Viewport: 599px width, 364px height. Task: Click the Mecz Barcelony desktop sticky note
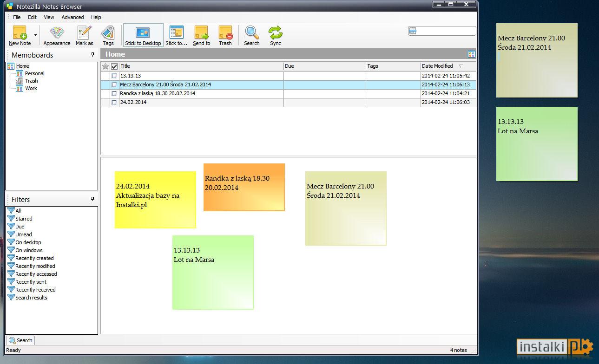pyautogui.click(x=537, y=60)
